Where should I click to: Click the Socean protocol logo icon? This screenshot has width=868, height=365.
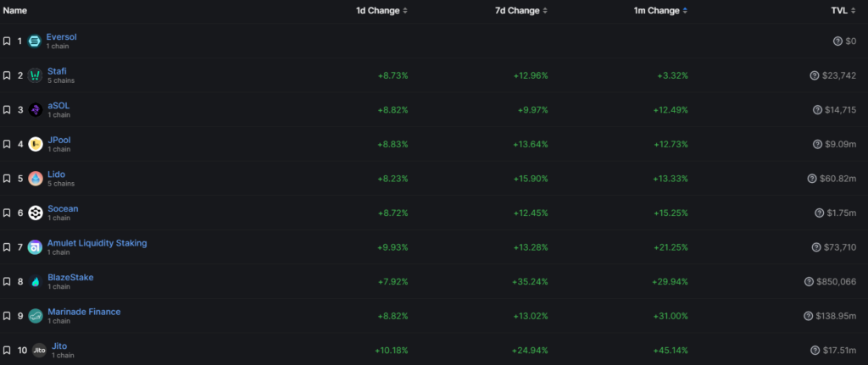35,213
